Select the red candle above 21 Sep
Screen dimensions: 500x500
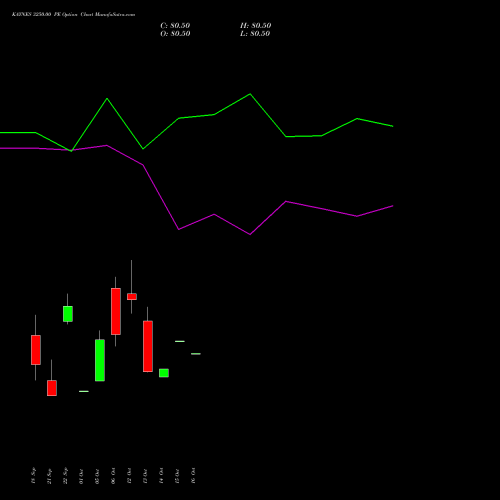52,388
